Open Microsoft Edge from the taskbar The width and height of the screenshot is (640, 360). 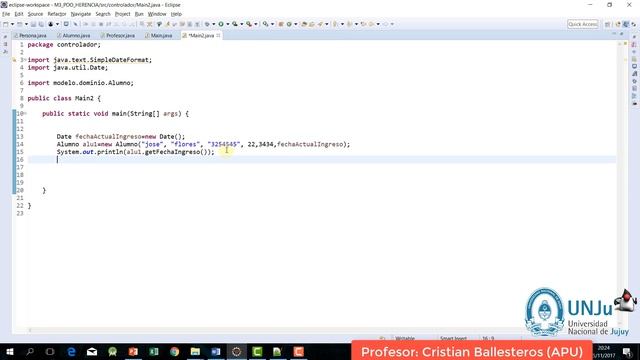71,351
